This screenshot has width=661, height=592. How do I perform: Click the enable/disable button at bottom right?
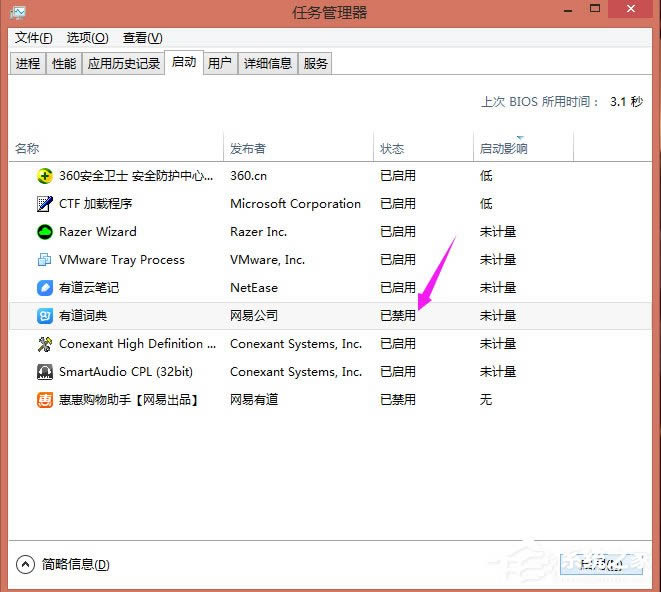coord(601,564)
